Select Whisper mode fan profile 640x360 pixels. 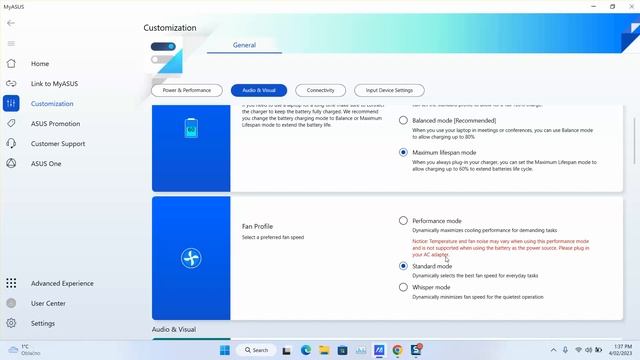click(403, 287)
